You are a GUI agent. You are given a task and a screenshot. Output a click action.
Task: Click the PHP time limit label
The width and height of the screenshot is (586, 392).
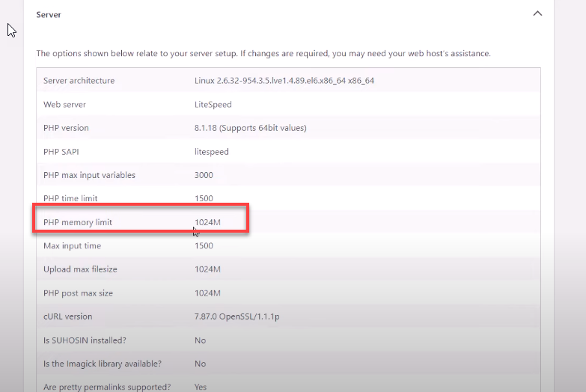pyautogui.click(x=70, y=198)
